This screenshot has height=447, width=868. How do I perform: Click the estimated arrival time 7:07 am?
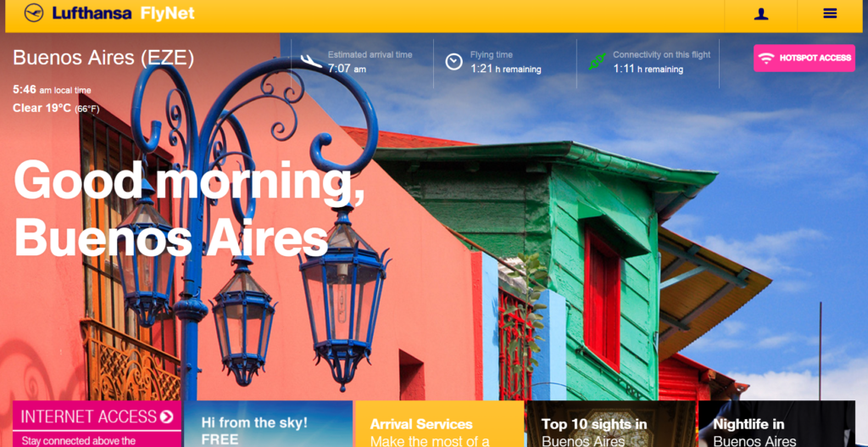tap(347, 69)
